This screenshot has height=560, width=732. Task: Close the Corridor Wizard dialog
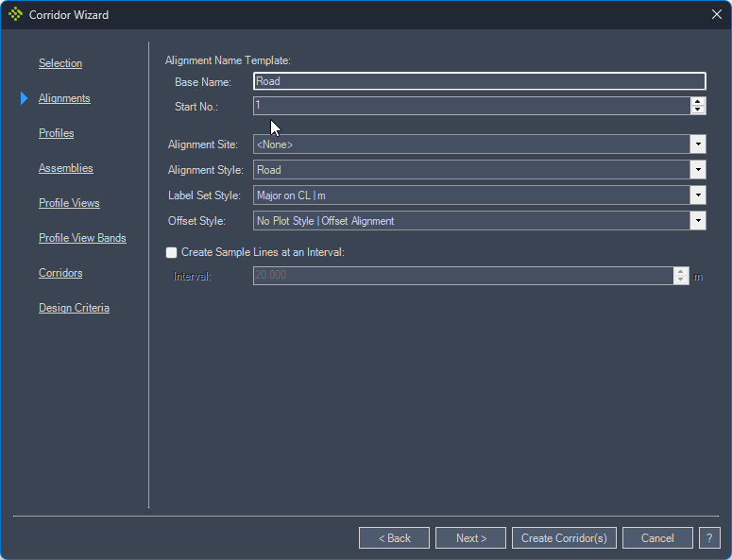pyautogui.click(x=717, y=14)
